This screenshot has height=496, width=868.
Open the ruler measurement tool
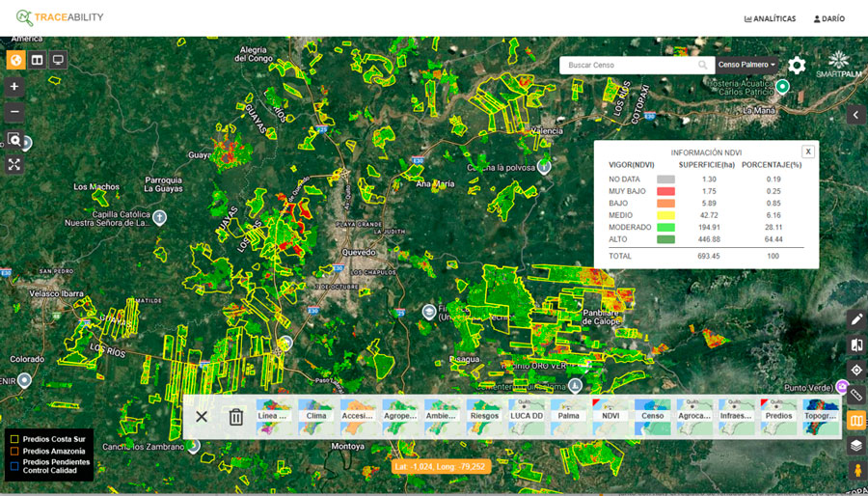click(x=856, y=395)
